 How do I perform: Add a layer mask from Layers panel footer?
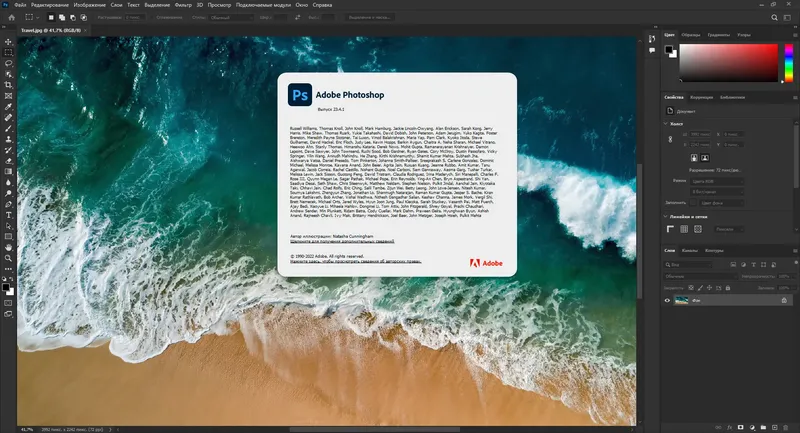click(741, 427)
